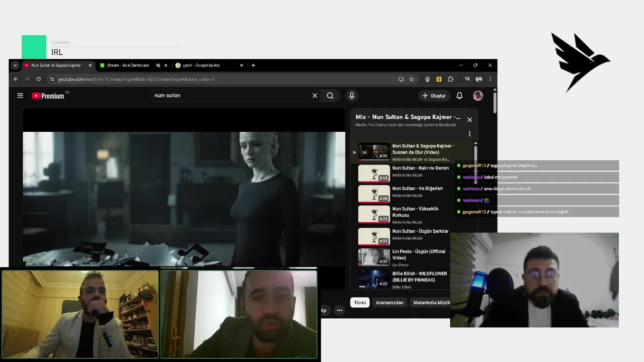Click the address bar URL
Screen dimensions: 644x362
(136, 79)
